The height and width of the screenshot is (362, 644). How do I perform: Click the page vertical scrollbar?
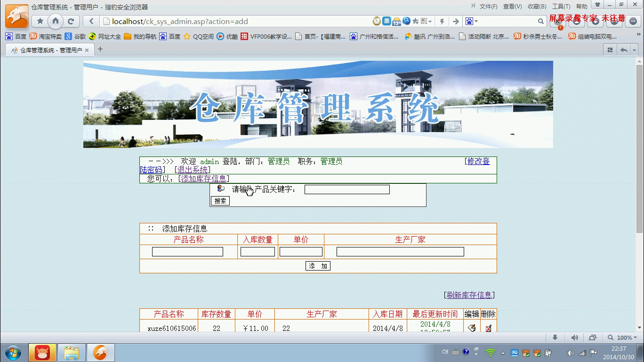(x=639, y=148)
